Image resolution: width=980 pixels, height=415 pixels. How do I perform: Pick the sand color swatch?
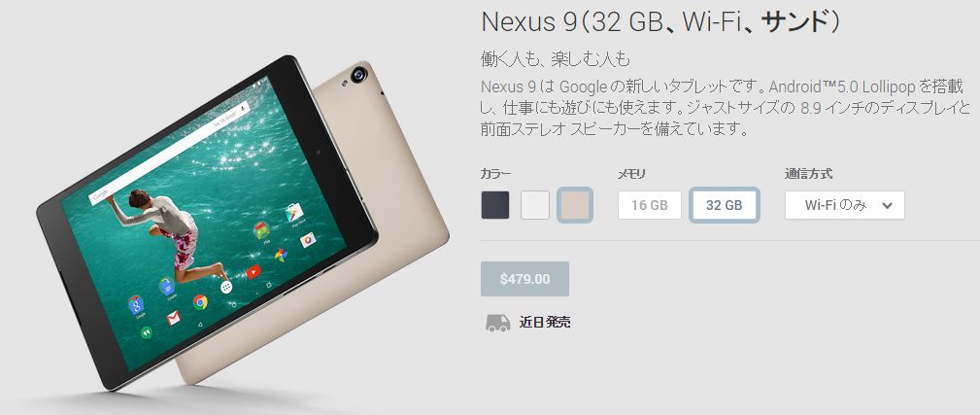coord(575,205)
